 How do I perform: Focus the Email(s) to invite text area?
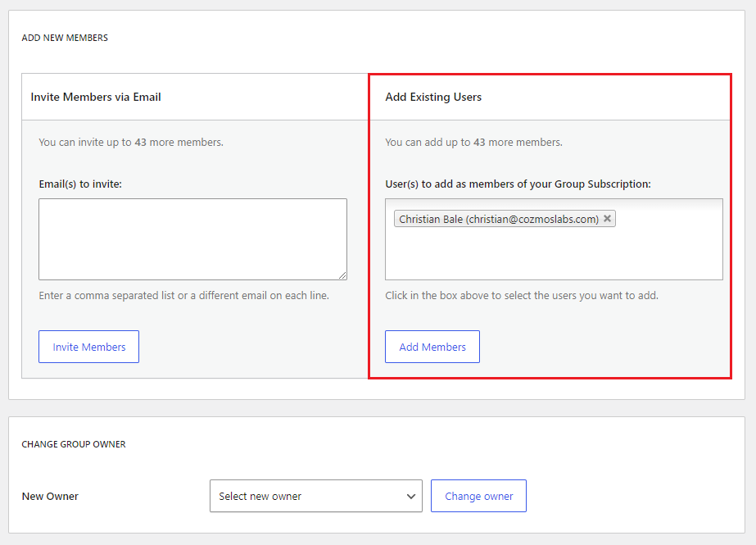click(x=192, y=239)
